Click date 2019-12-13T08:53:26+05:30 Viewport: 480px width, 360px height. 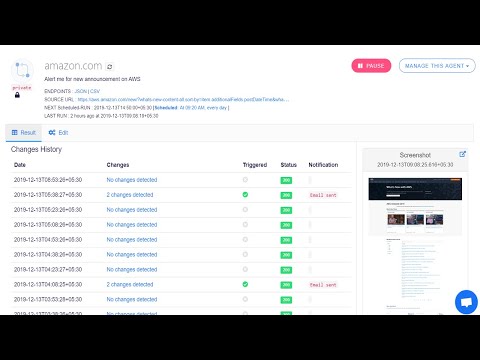(x=48, y=180)
